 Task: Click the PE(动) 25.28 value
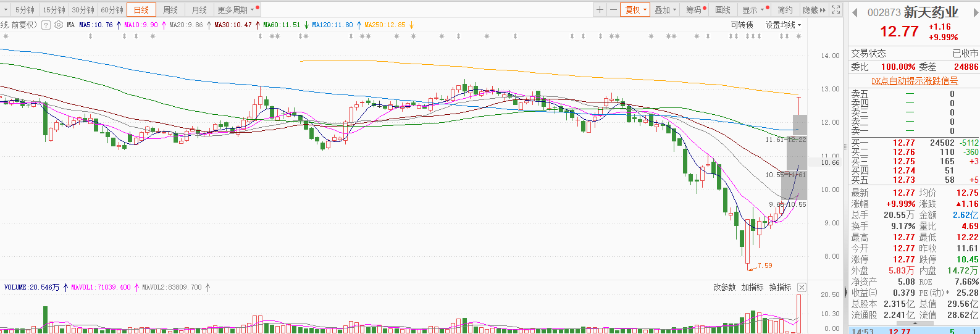pos(968,293)
